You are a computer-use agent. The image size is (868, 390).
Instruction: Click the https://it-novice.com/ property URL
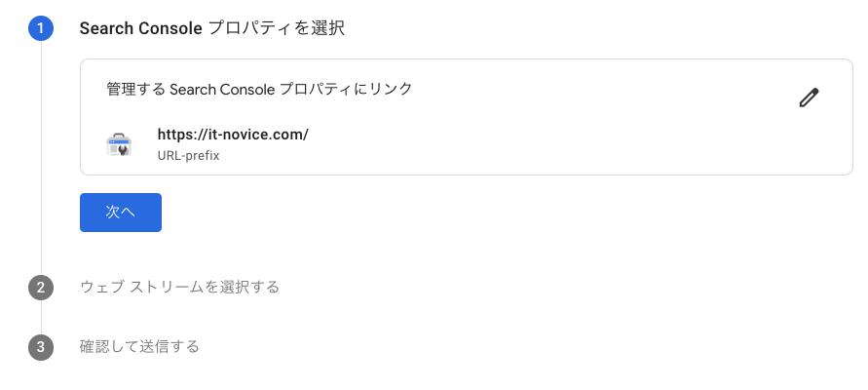tap(233, 135)
